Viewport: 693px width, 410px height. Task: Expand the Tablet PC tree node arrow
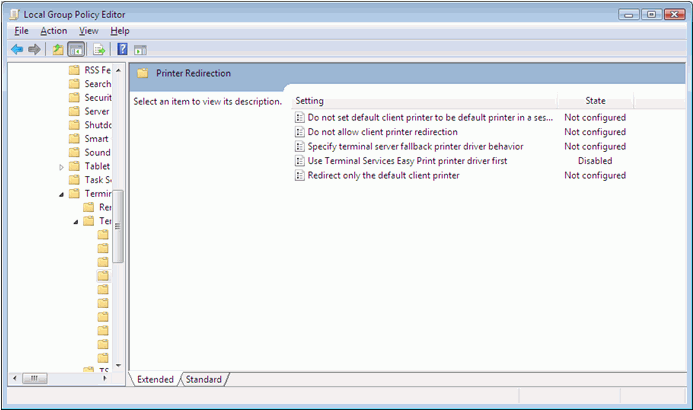[62, 166]
